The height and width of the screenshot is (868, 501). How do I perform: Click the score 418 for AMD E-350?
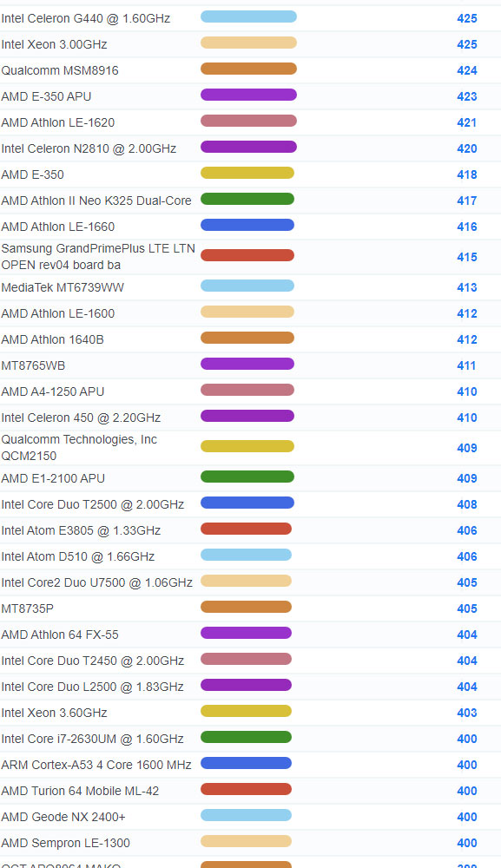point(466,174)
